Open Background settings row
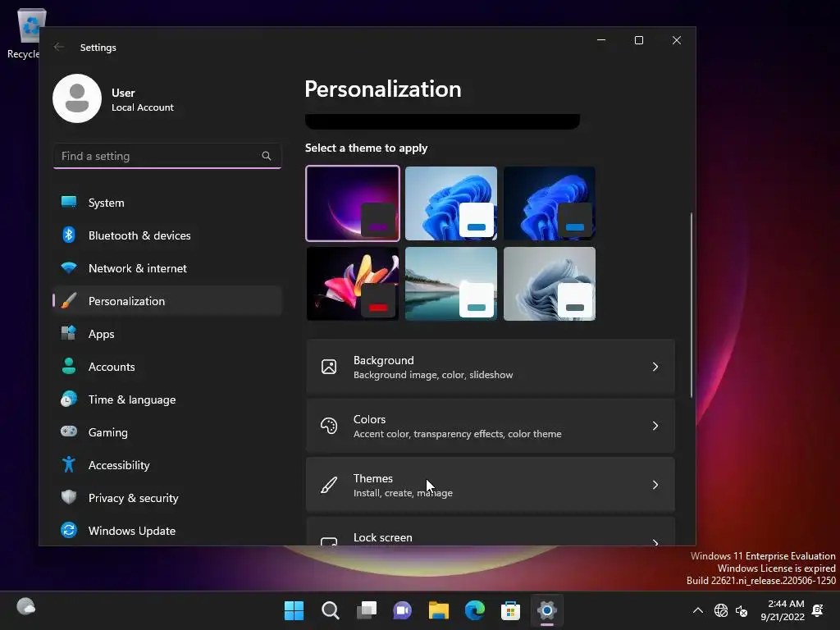The image size is (840, 630). (491, 367)
